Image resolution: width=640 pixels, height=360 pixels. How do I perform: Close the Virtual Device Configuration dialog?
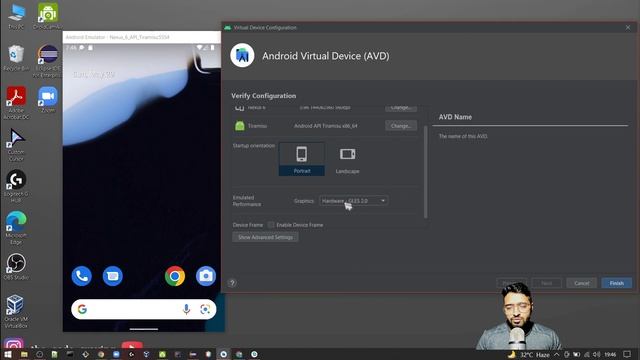[x=628, y=27]
